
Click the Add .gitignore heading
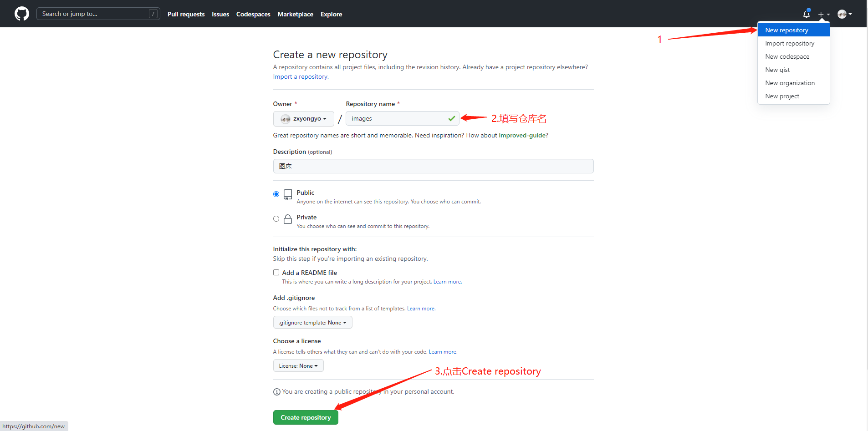pyautogui.click(x=294, y=298)
